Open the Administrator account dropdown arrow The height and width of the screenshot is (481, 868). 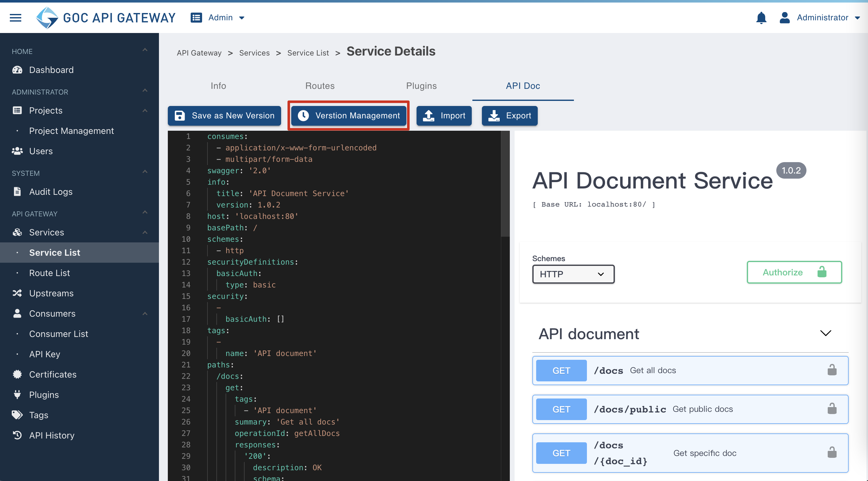click(x=857, y=18)
